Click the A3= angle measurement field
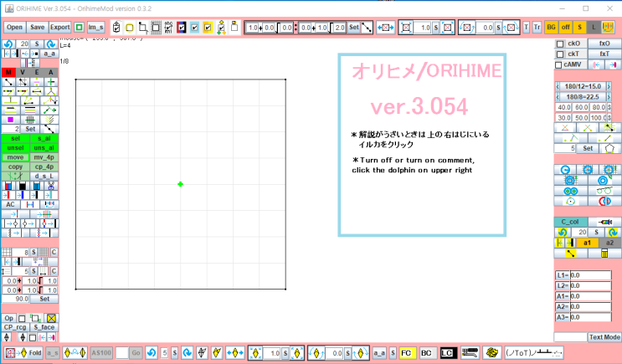This screenshot has height=364, width=622. coord(591,317)
